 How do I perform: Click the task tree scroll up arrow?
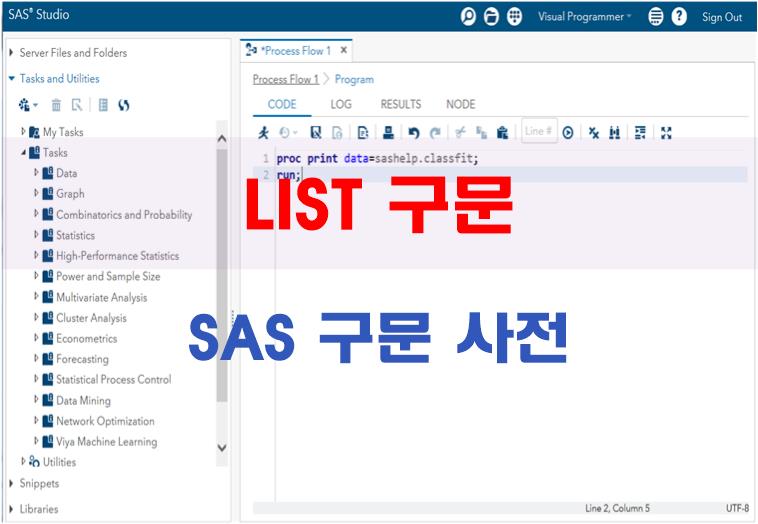[222, 139]
